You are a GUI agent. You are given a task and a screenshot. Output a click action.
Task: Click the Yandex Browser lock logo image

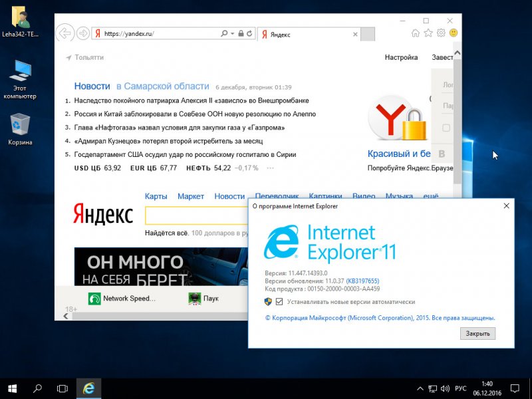tap(397, 118)
